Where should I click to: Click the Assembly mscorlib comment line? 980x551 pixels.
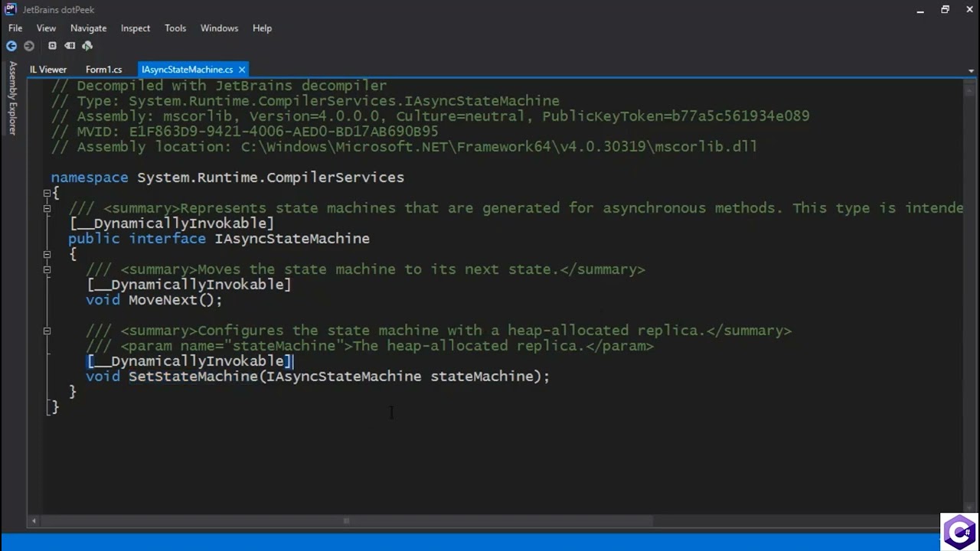tap(430, 116)
